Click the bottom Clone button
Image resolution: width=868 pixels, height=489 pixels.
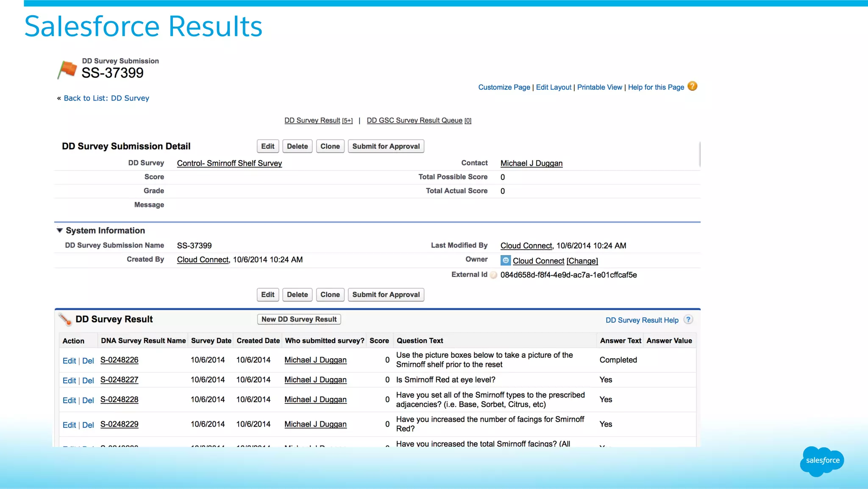pyautogui.click(x=330, y=295)
